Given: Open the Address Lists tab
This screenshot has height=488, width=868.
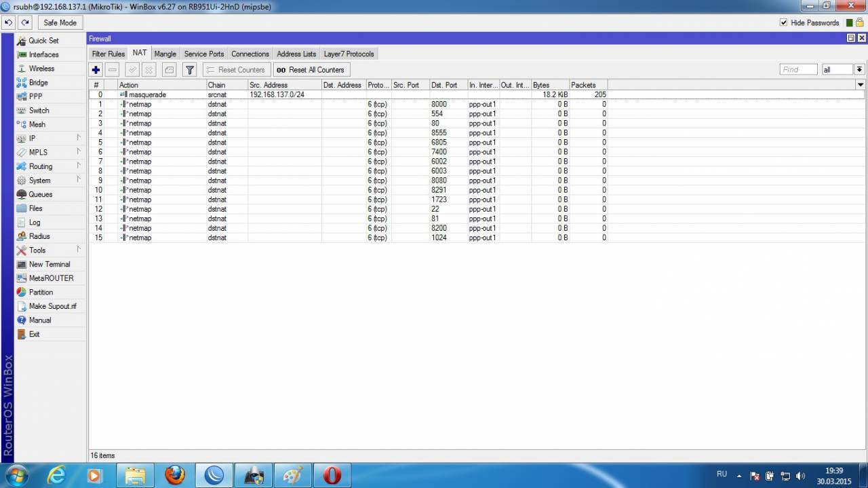Looking at the screenshot, I should pos(296,54).
